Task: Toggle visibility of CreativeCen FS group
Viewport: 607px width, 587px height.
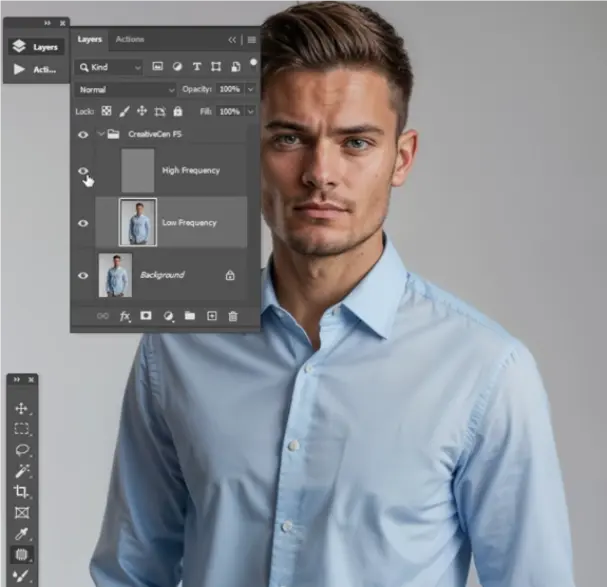Action: pyautogui.click(x=83, y=134)
